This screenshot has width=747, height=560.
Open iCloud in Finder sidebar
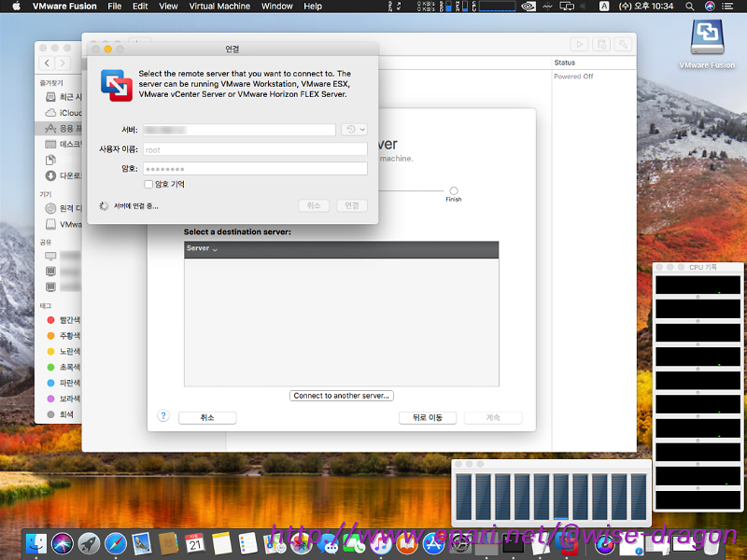point(63,113)
